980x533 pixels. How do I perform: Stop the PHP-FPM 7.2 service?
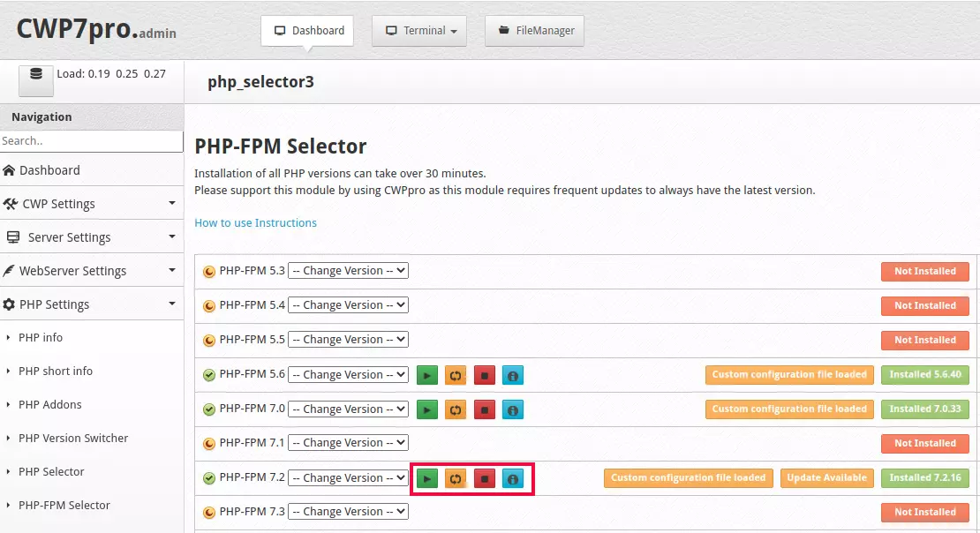tap(484, 477)
